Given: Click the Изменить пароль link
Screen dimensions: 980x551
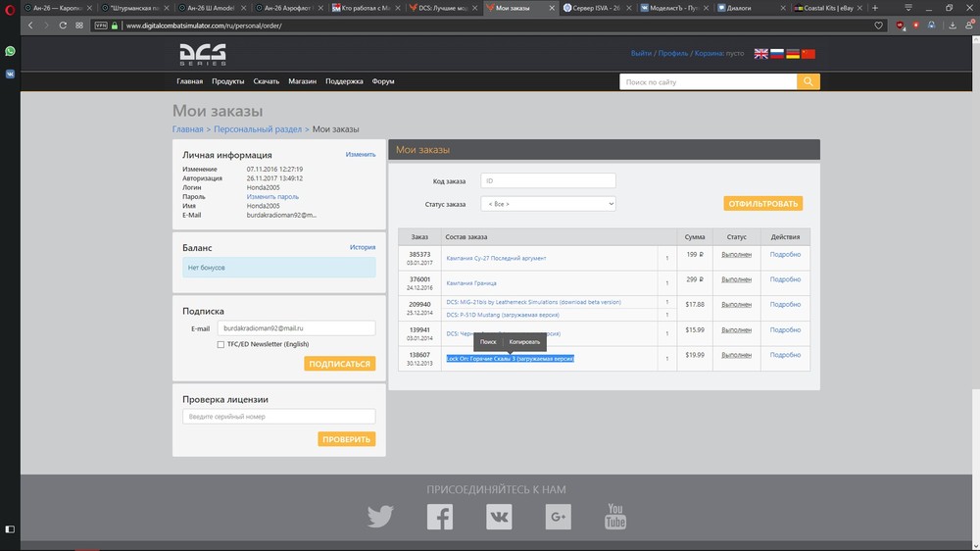Looking at the screenshot, I should point(272,196).
